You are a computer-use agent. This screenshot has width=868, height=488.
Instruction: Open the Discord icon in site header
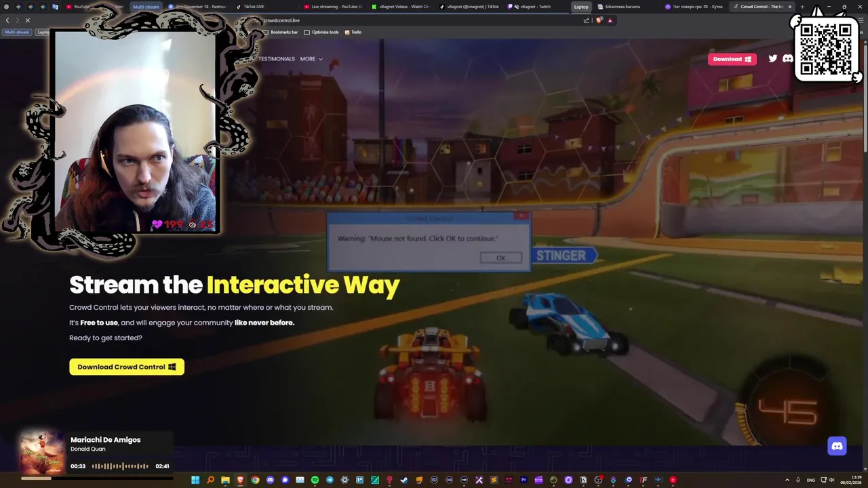coord(787,59)
